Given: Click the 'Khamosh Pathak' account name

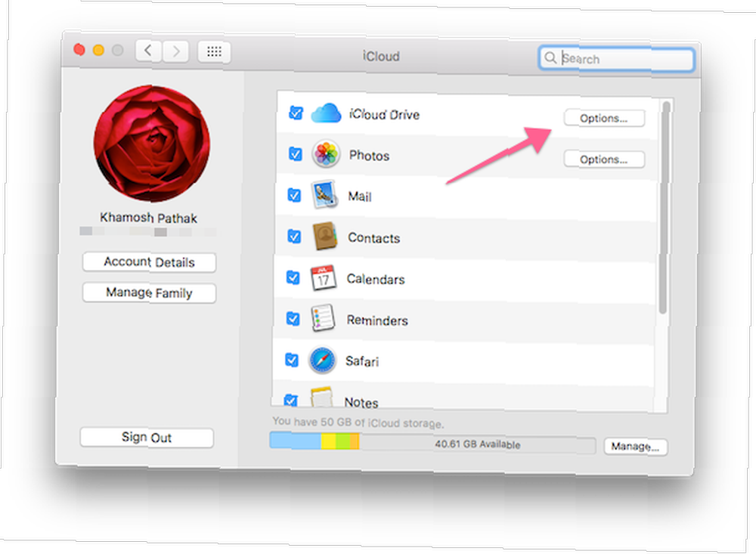Looking at the screenshot, I should tap(148, 218).
